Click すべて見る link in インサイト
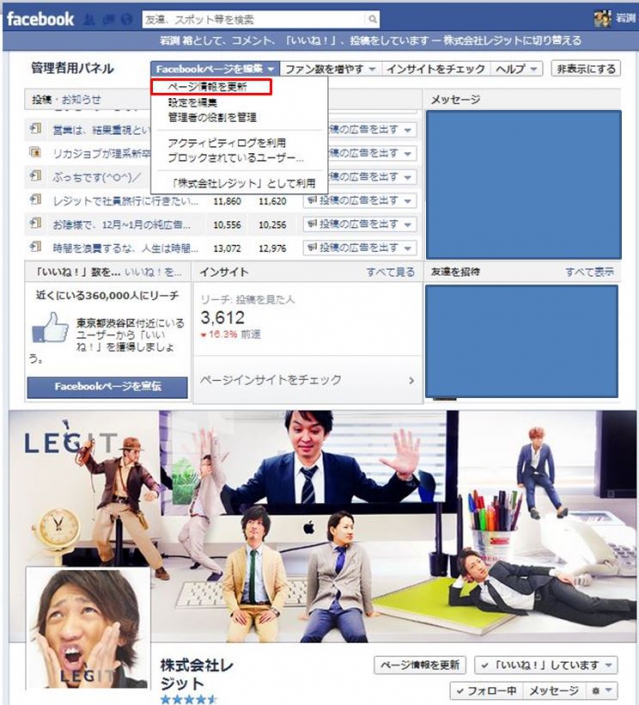 point(390,272)
